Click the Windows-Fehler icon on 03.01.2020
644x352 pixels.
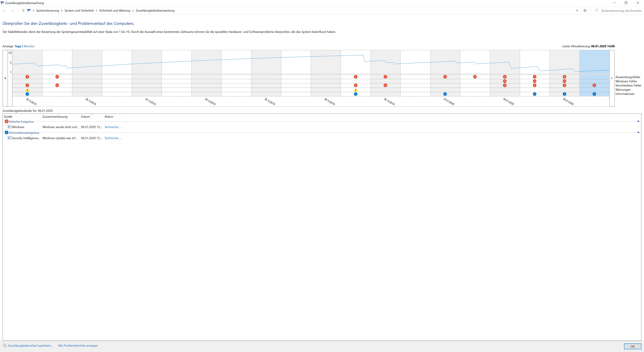[505, 81]
